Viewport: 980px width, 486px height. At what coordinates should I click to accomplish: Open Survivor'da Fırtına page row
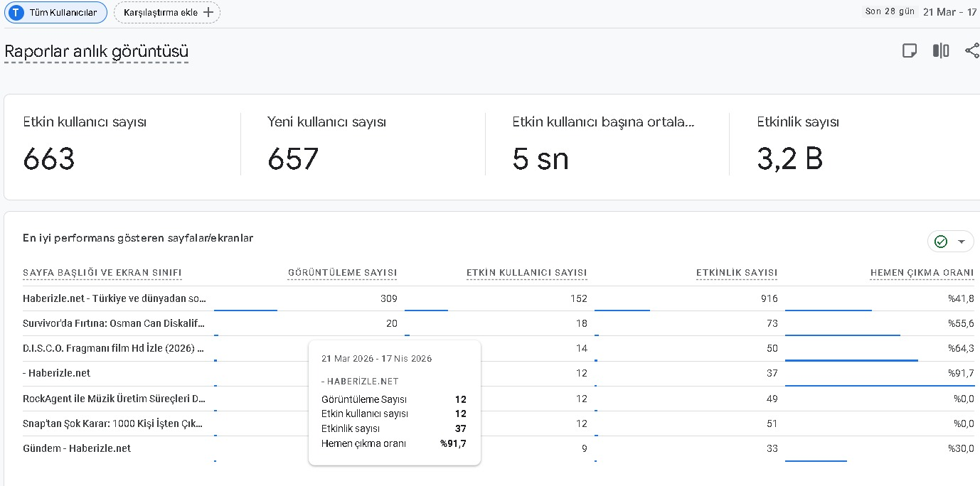pos(114,323)
